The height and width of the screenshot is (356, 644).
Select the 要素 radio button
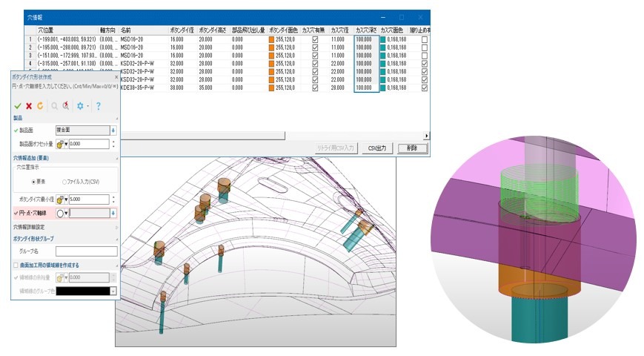click(33, 180)
